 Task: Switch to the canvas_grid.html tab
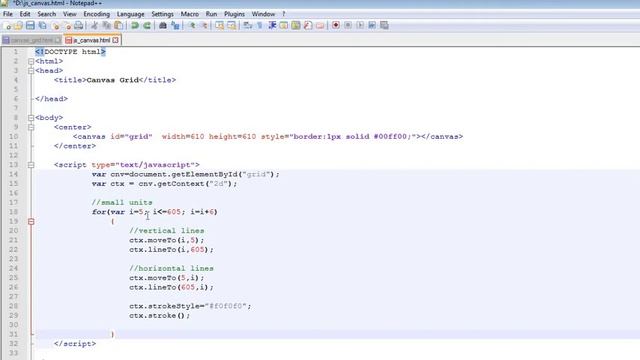(x=32, y=40)
